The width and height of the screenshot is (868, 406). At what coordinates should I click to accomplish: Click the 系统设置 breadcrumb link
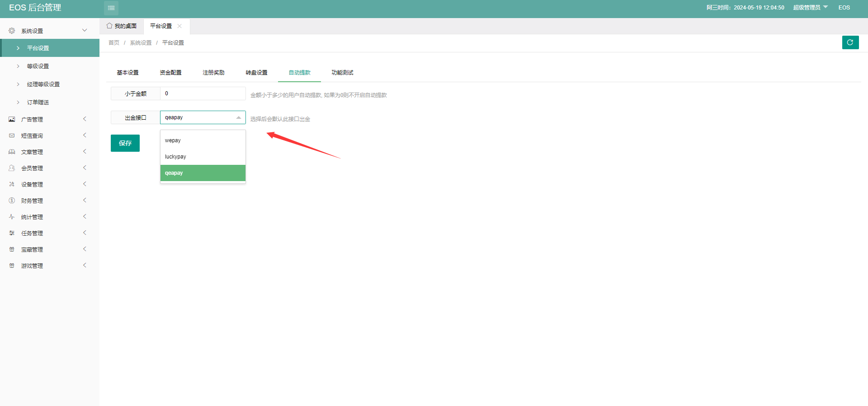pyautogui.click(x=141, y=43)
